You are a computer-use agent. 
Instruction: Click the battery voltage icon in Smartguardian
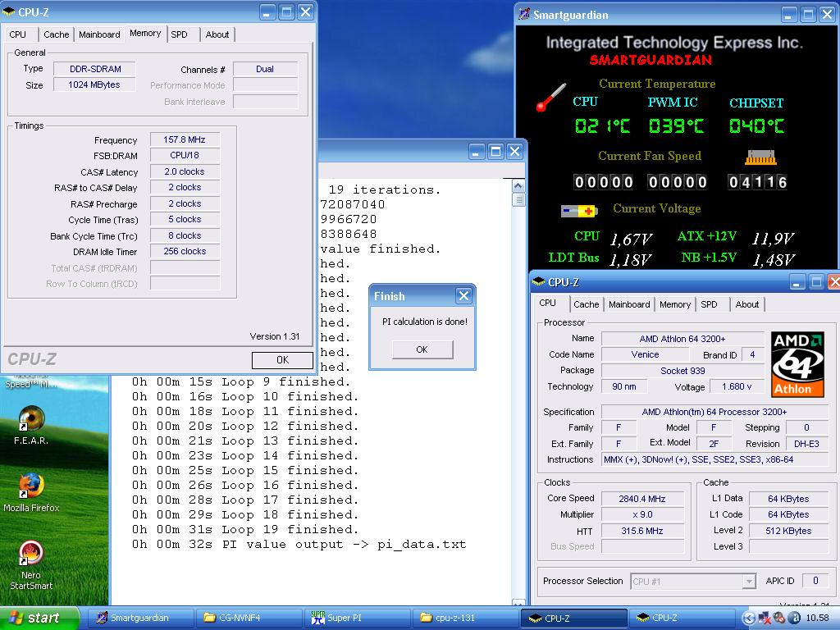tap(579, 211)
